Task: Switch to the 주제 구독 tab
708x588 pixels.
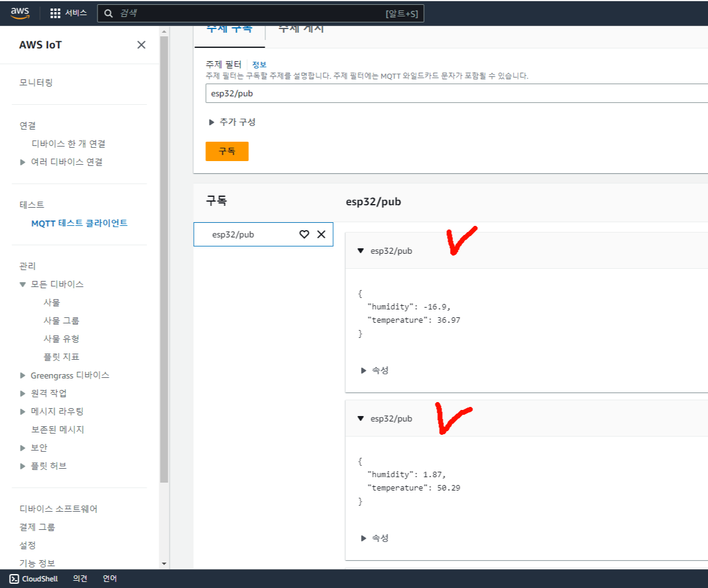Action: pos(230,30)
